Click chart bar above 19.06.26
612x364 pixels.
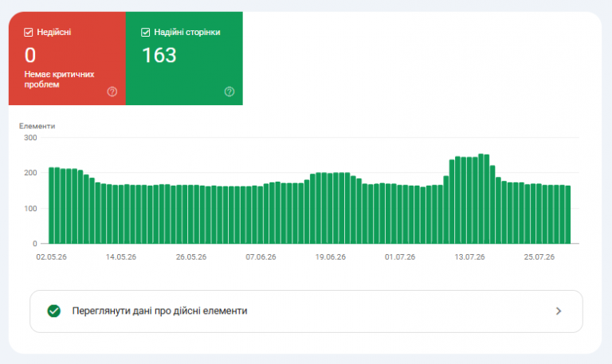click(330, 209)
